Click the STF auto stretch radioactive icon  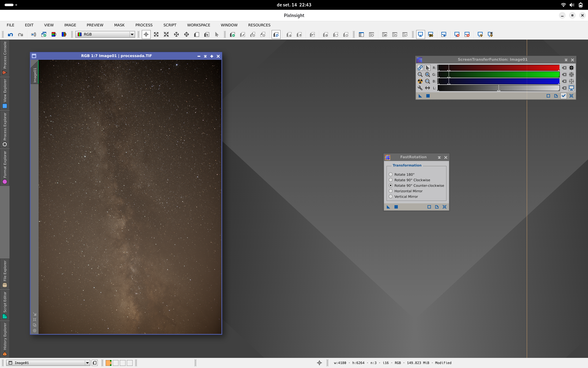click(x=420, y=81)
